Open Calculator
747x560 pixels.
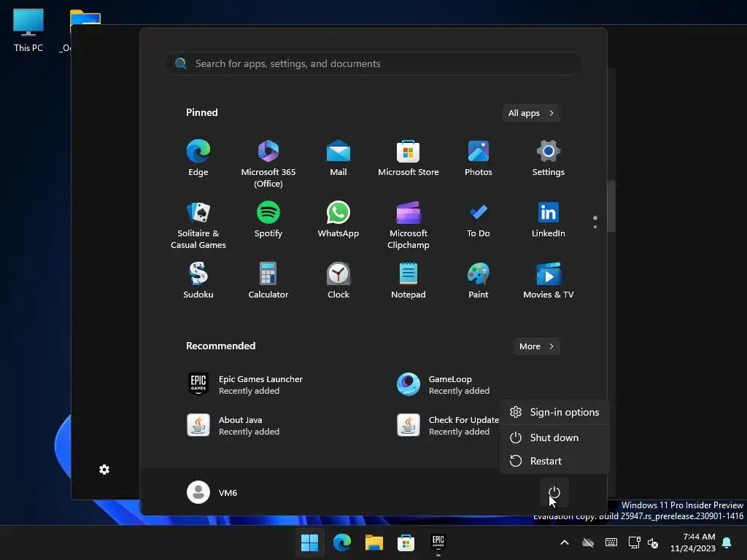[x=268, y=281]
